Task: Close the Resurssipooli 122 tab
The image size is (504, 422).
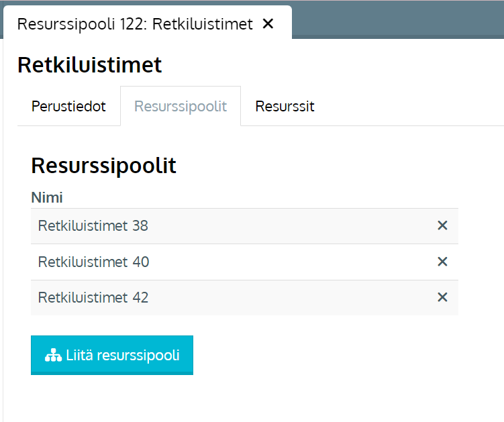Action: [268, 24]
